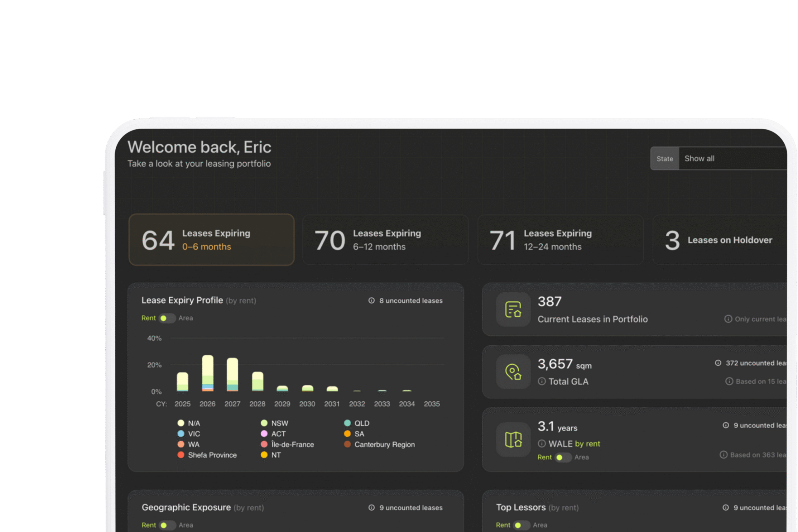Click the Current Leases in Portfolio document icon
The width and height of the screenshot is (798, 532).
click(x=513, y=309)
